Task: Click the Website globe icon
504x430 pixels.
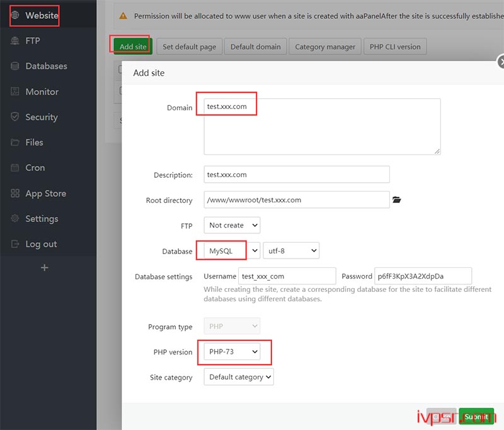Action: pyautogui.click(x=15, y=15)
